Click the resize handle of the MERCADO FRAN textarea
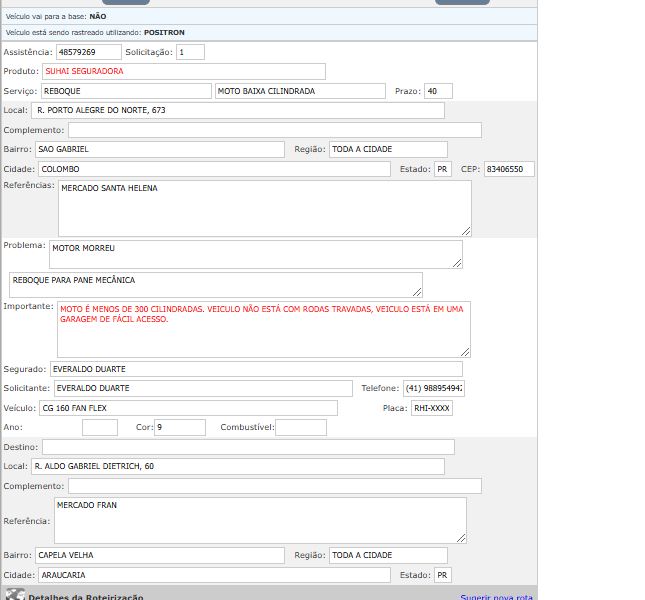The height and width of the screenshot is (600, 645). point(461,538)
